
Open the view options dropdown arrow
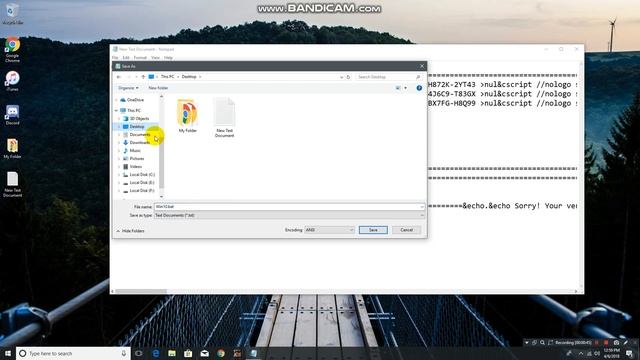(405, 88)
